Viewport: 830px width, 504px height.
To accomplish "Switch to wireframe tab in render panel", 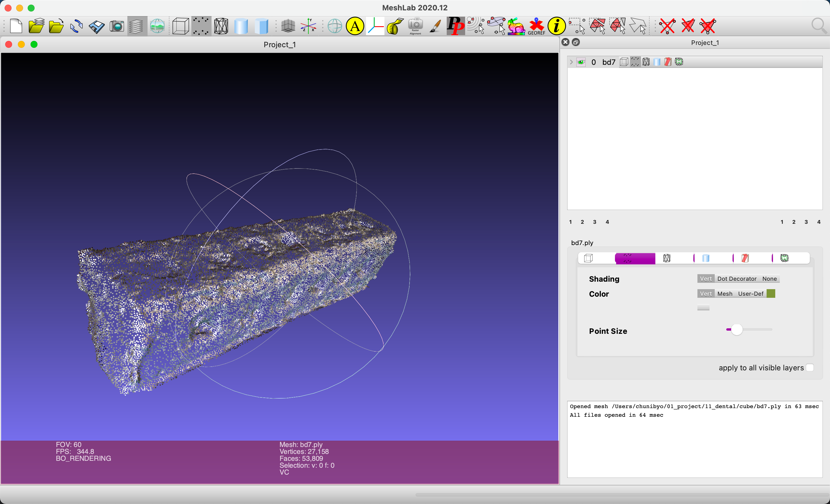I will (667, 258).
